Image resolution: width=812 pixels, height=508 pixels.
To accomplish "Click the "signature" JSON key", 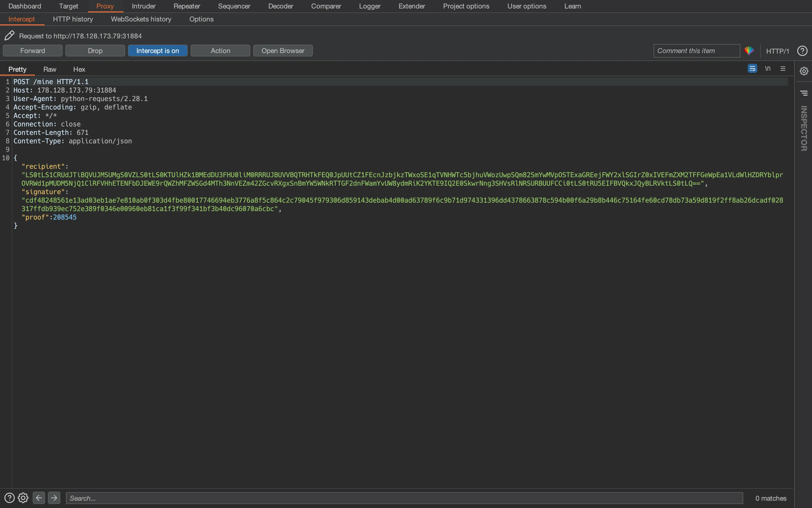I will 43,192.
